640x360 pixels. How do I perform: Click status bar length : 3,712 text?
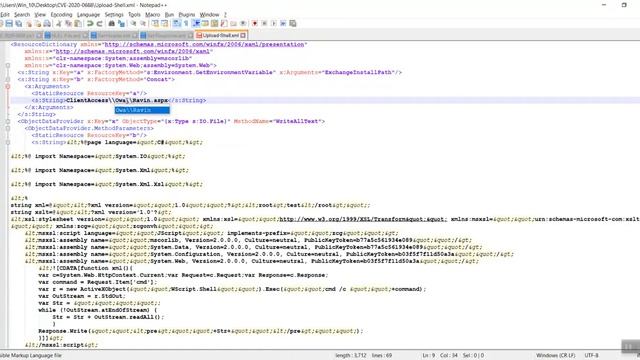pos(351,356)
